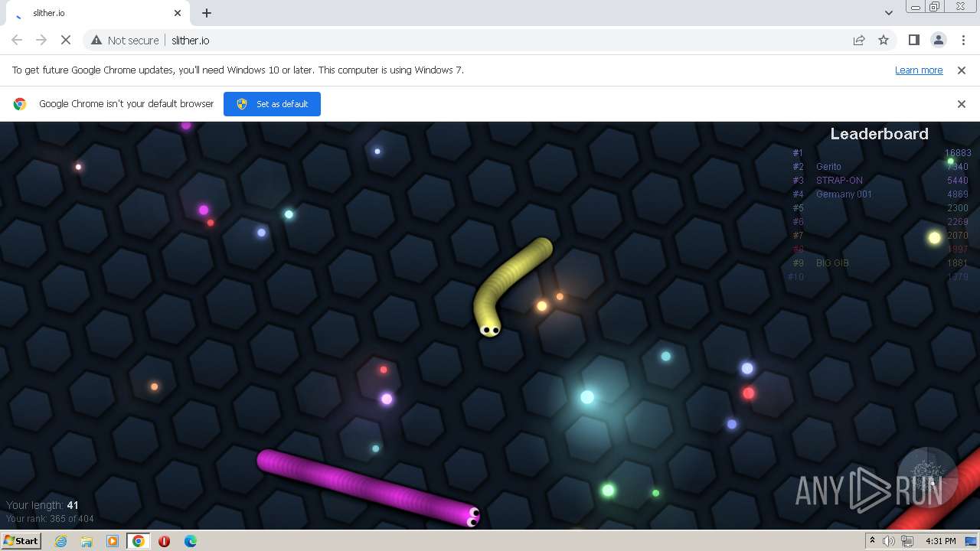Select the slither.io tab
Viewport: 980px width, 551px height.
(98, 13)
